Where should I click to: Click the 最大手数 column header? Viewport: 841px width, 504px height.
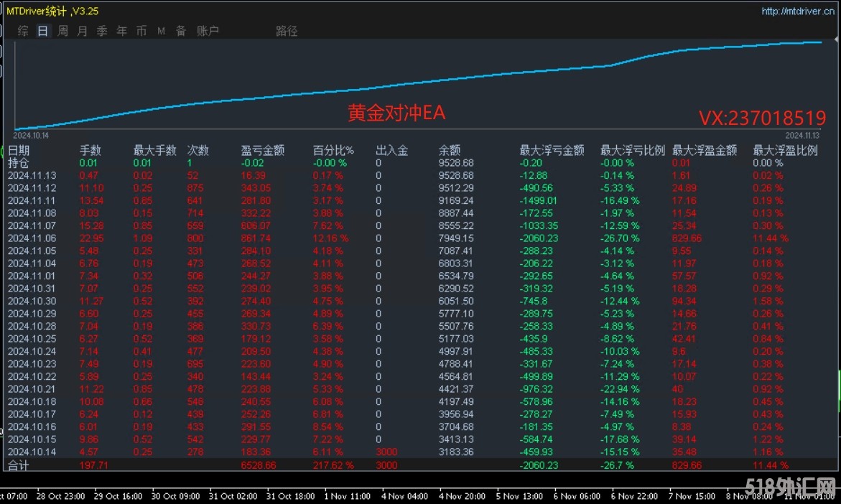(x=154, y=150)
